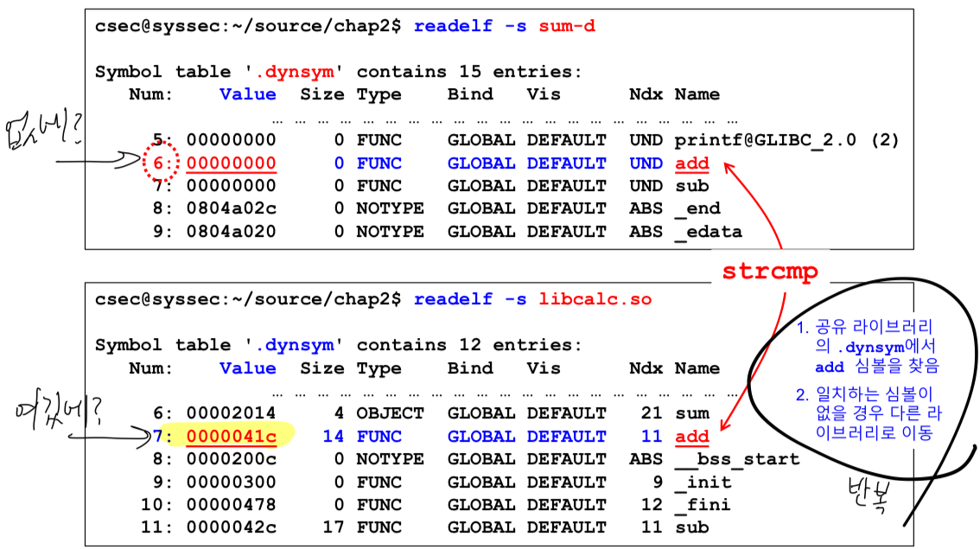Click 'NOTYPE' in the __bss_start row

(390, 459)
